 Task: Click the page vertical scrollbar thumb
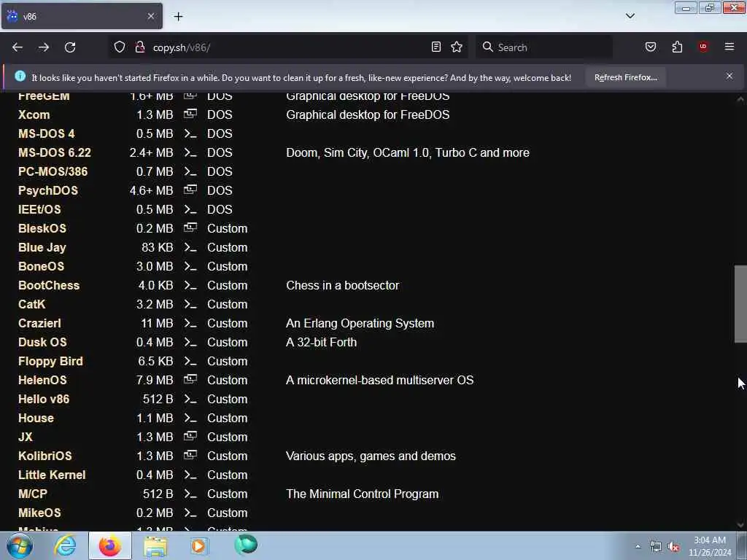[x=740, y=304]
